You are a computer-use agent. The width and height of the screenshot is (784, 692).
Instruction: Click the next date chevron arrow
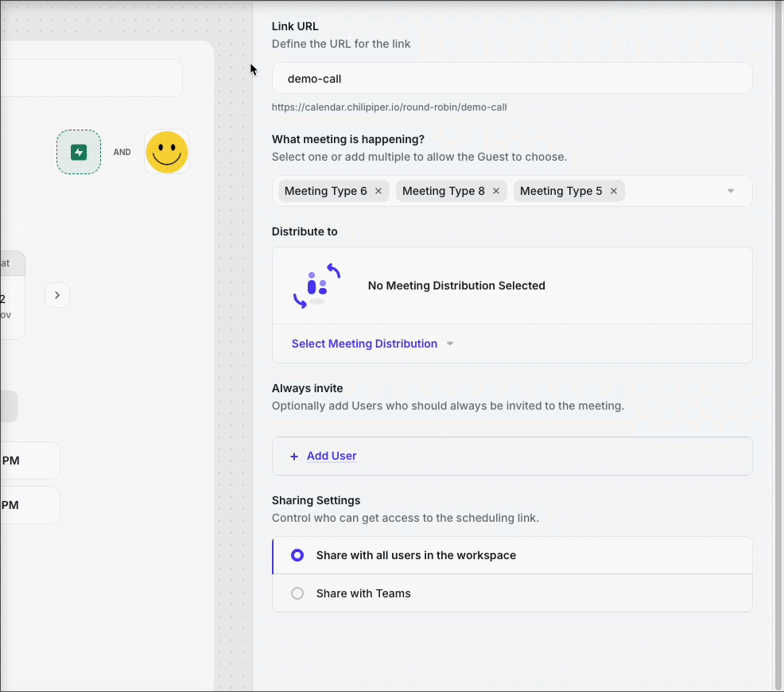[57, 295]
